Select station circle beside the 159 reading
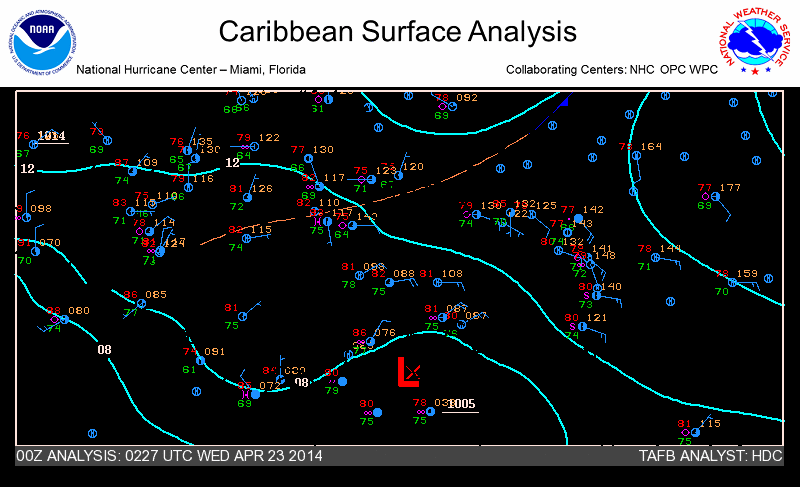Image resolution: width=800 pixels, height=487 pixels. [x=733, y=283]
